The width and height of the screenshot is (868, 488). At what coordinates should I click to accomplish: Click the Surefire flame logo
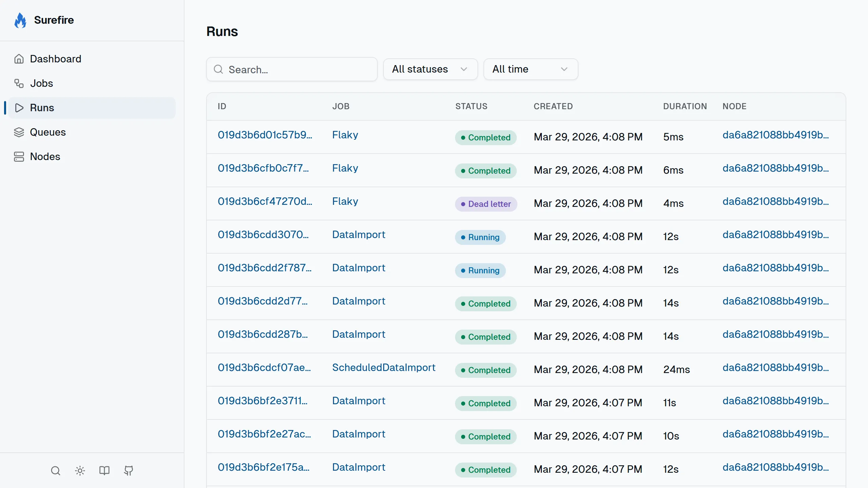(x=20, y=20)
